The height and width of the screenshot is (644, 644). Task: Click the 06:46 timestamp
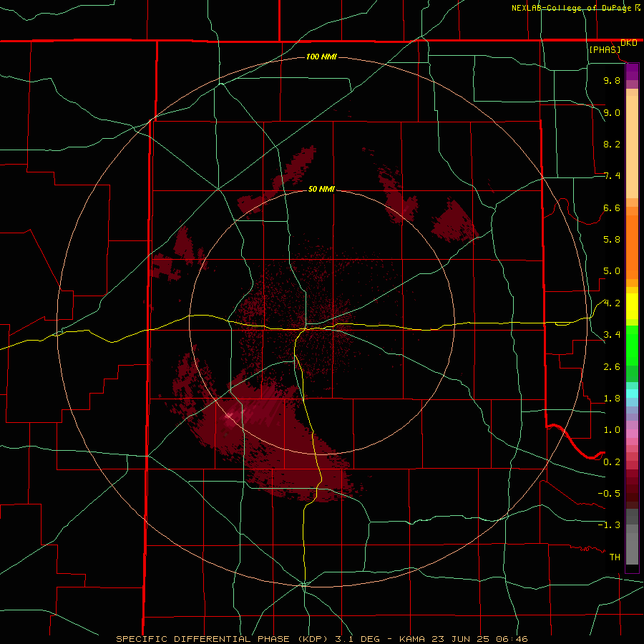coord(511,639)
